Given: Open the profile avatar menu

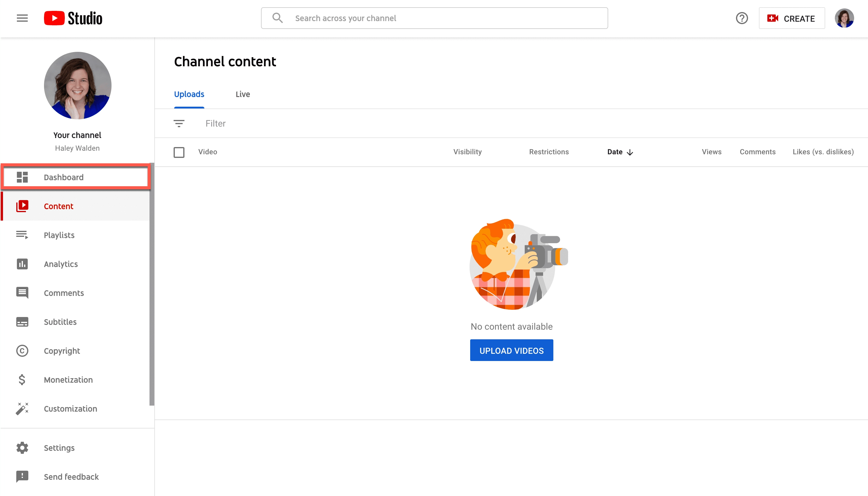Looking at the screenshot, I should click(x=845, y=18).
